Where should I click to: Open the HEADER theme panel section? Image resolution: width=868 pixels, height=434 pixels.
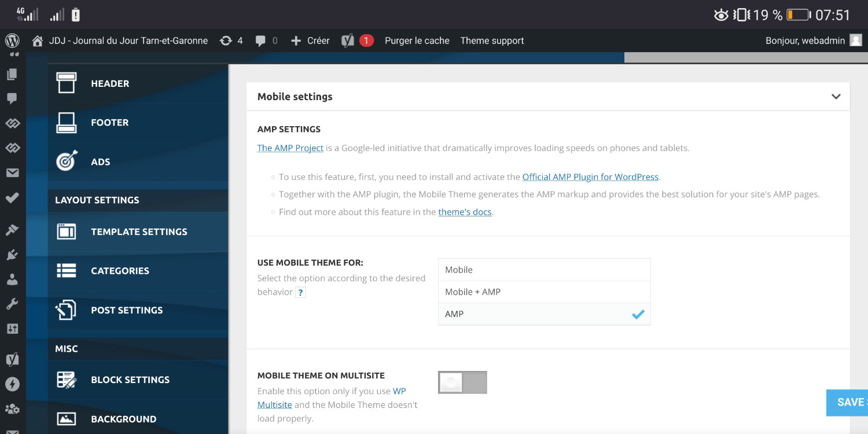(138, 83)
